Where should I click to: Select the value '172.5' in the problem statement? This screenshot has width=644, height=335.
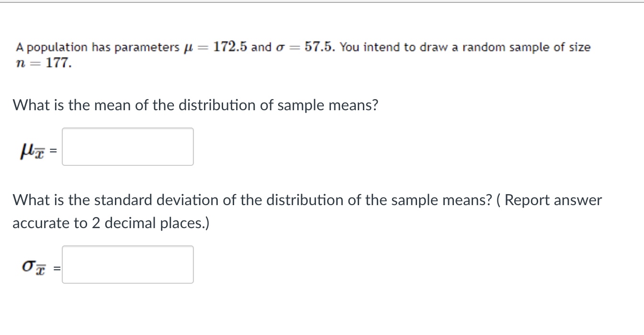tap(230, 46)
